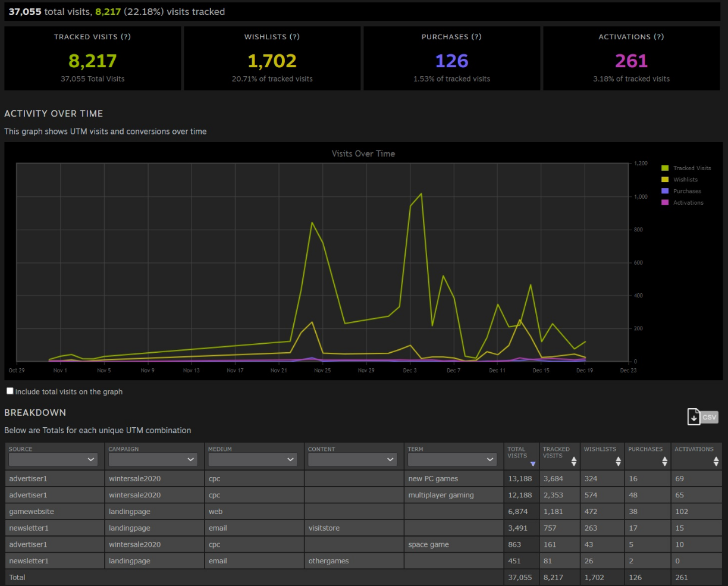Screen dimensions: 728x586
Task: Toggle the Activations series in the chart legend
Action: tap(685, 202)
